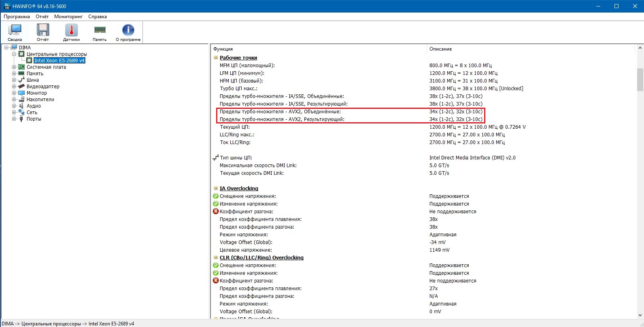Image resolution: width=644 pixels, height=327 pixels.
Task: Click the scroll down arrow in details panel
Action: pyautogui.click(x=640, y=315)
